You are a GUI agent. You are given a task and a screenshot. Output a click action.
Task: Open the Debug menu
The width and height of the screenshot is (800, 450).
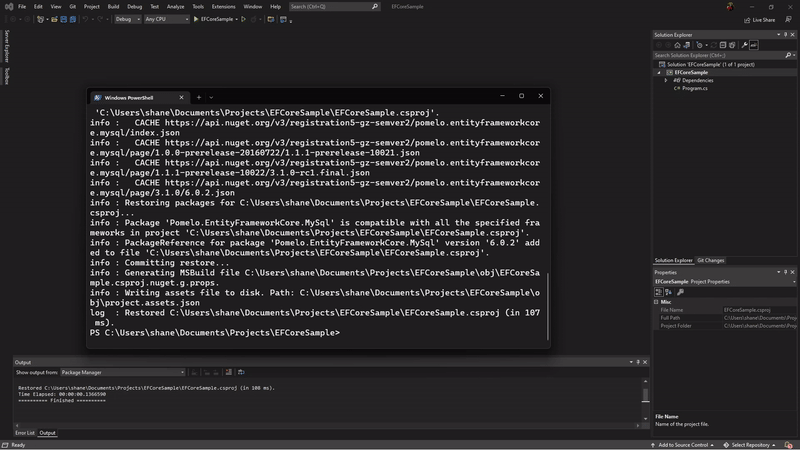(x=135, y=7)
